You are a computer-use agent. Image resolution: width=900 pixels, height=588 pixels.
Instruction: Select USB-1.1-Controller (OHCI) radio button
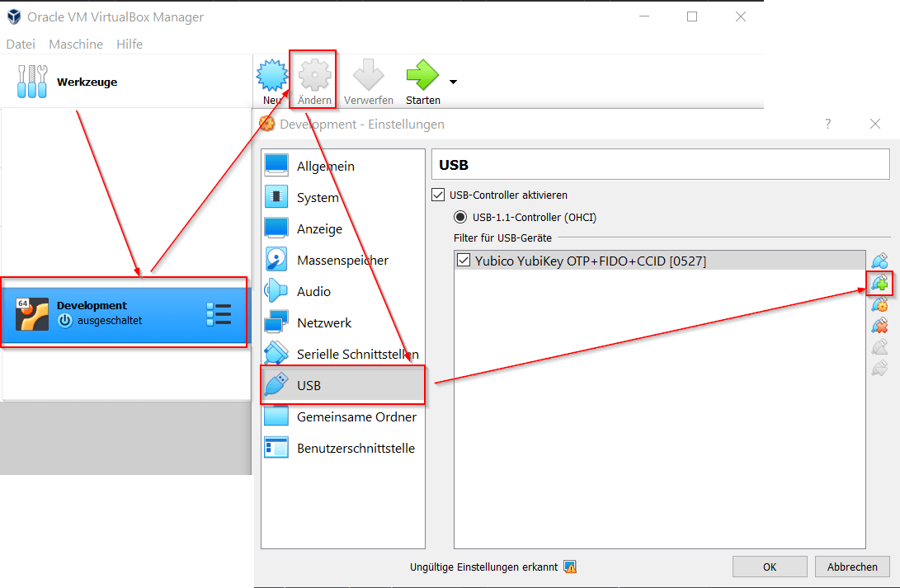tap(460, 218)
